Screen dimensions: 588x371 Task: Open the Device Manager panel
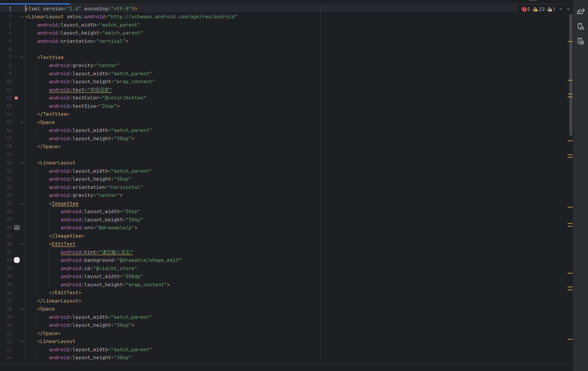pos(581,27)
